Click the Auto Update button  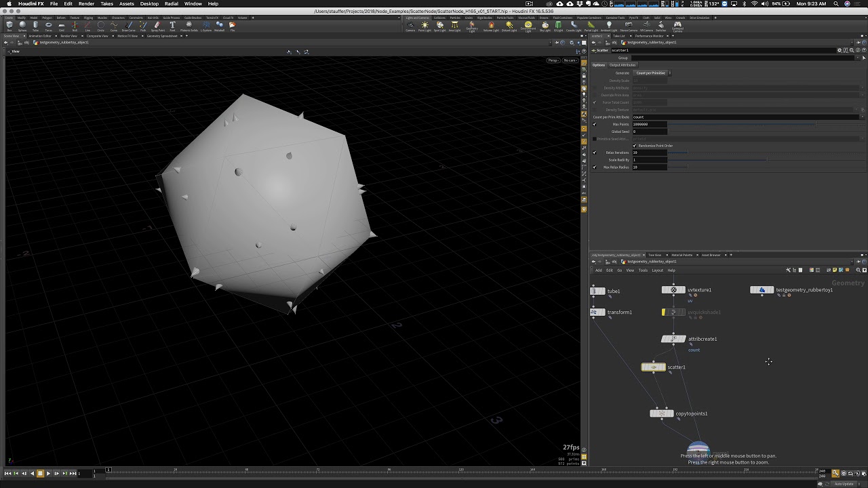click(844, 483)
